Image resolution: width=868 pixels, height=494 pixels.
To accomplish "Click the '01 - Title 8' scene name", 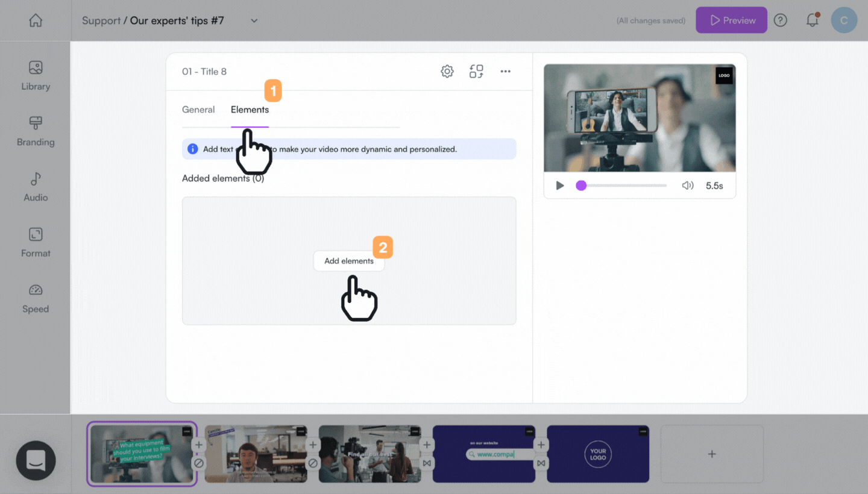I will coord(204,72).
